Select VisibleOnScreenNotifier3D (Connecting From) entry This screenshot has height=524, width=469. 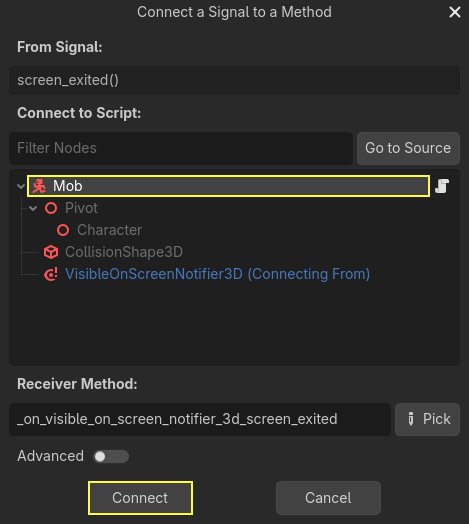(217, 274)
